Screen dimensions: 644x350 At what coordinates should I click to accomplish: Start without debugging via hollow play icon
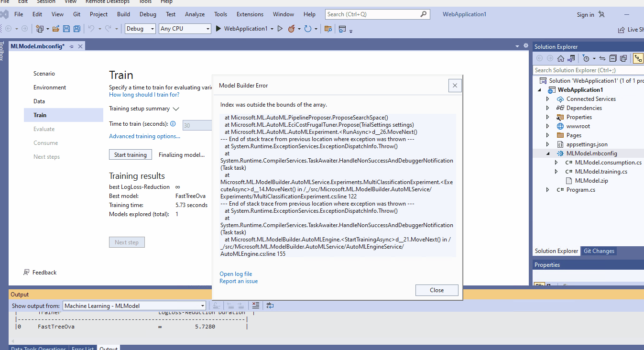[x=280, y=29]
